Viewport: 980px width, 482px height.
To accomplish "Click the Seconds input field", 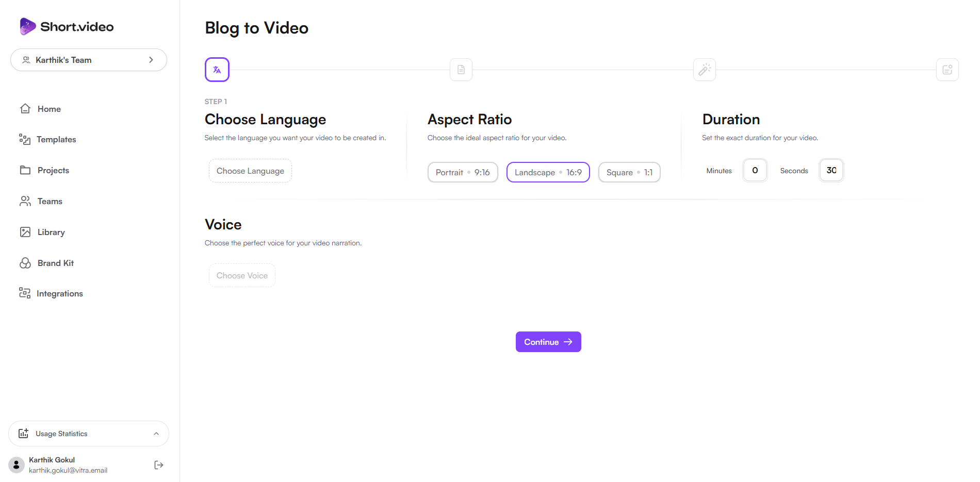I will [x=831, y=170].
